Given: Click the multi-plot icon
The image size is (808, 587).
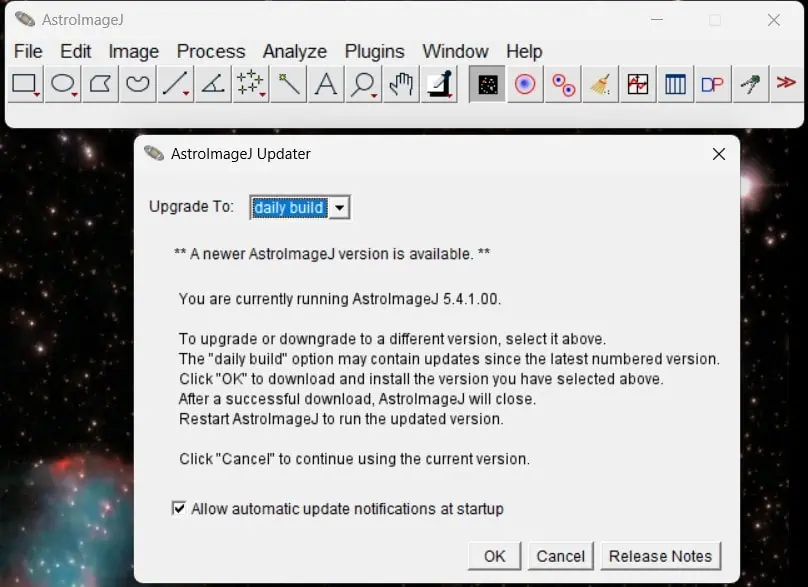Looking at the screenshot, I should tap(638, 84).
